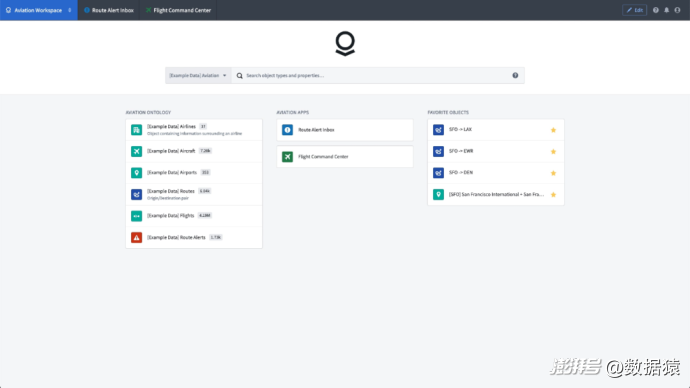Click the Palantir logo at top center
Screen dimensions: 690x388
pyautogui.click(x=345, y=44)
